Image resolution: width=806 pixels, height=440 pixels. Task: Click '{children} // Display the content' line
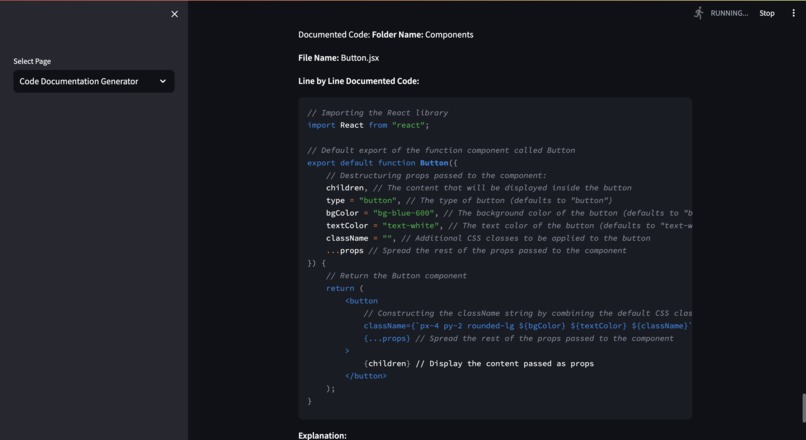(x=479, y=363)
